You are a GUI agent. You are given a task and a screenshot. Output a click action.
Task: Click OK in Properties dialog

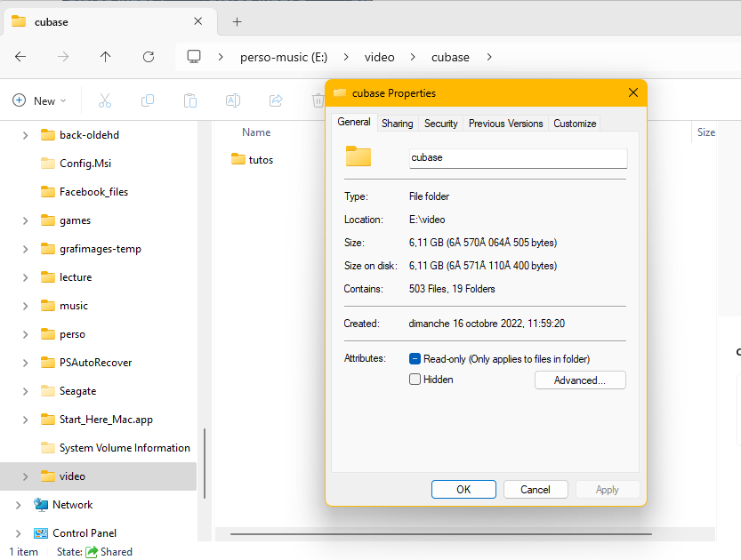pos(463,489)
